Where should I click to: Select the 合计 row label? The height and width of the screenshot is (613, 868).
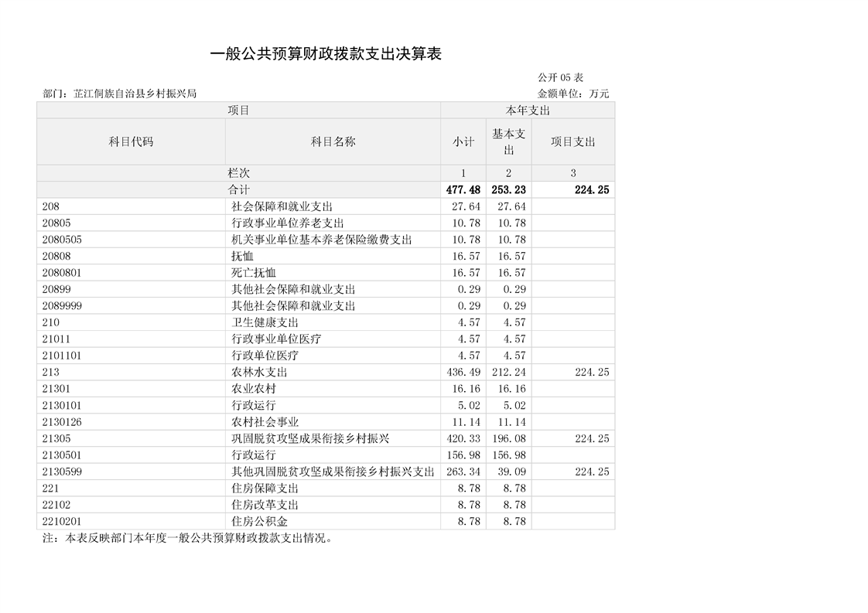(x=238, y=189)
